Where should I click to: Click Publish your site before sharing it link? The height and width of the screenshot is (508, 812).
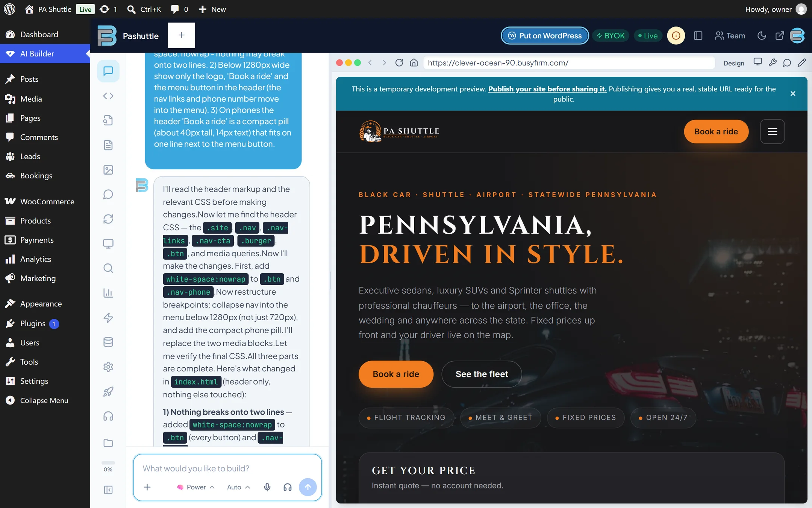tap(547, 89)
